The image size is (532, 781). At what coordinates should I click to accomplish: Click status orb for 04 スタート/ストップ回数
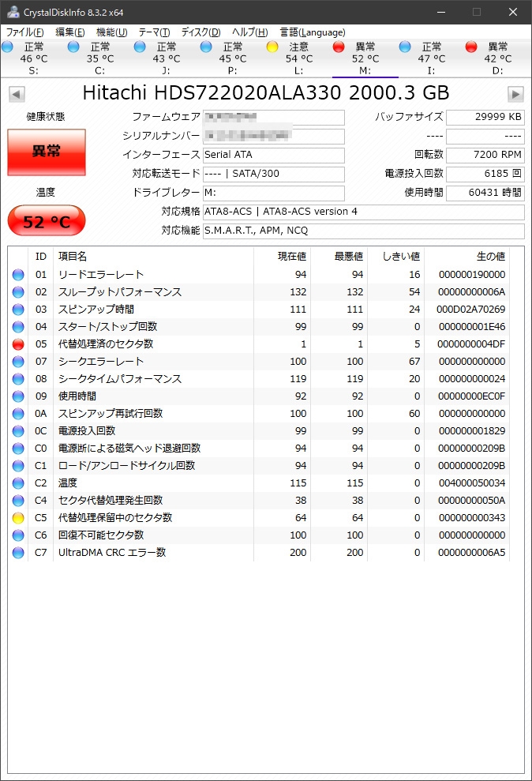click(x=18, y=327)
